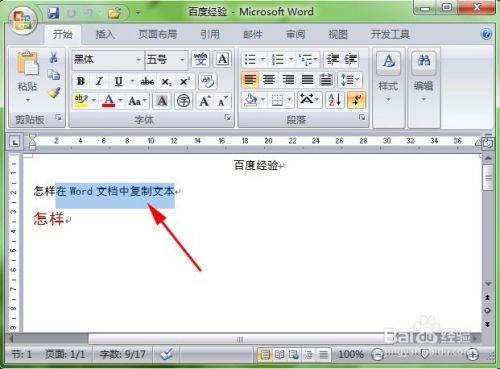Apply strikethrough formatting

[147, 81]
